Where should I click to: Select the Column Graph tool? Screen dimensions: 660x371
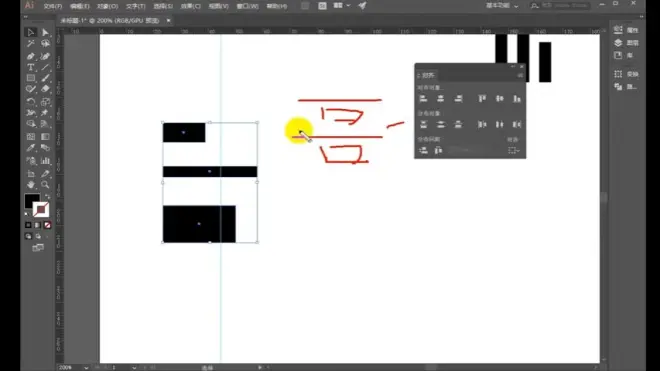click(x=45, y=161)
